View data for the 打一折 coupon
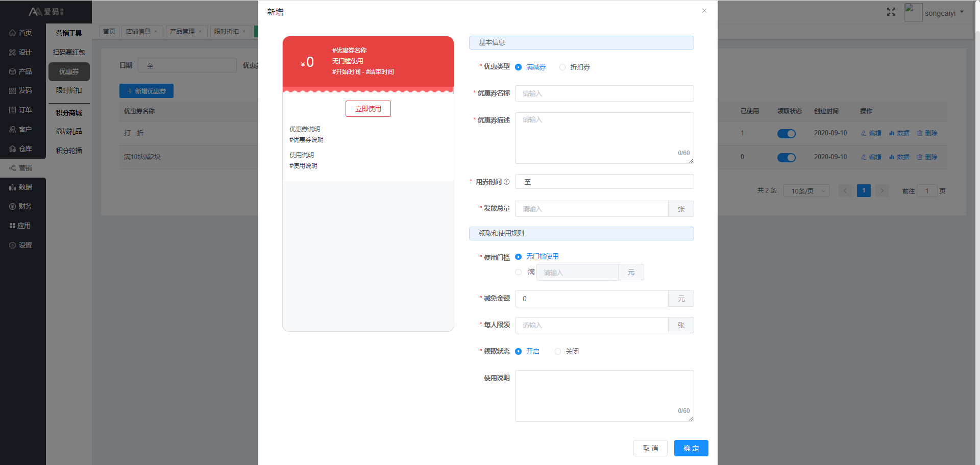The height and width of the screenshot is (465, 980). pyautogui.click(x=899, y=133)
